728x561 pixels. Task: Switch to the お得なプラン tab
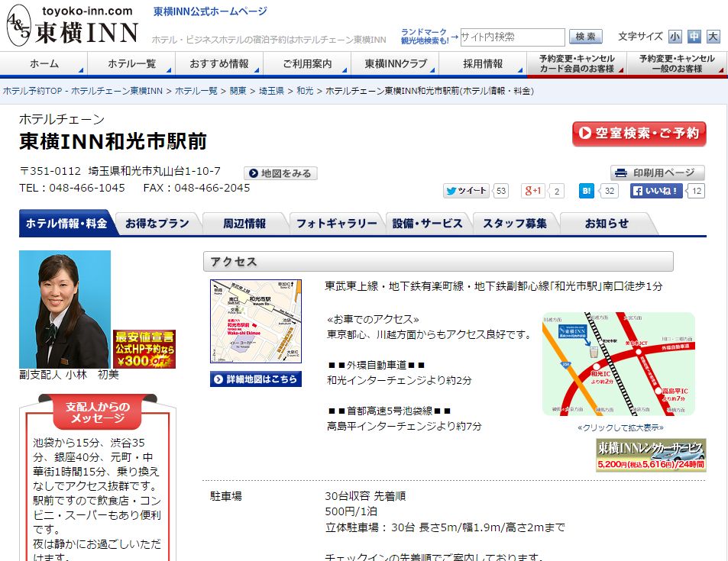pyautogui.click(x=157, y=224)
